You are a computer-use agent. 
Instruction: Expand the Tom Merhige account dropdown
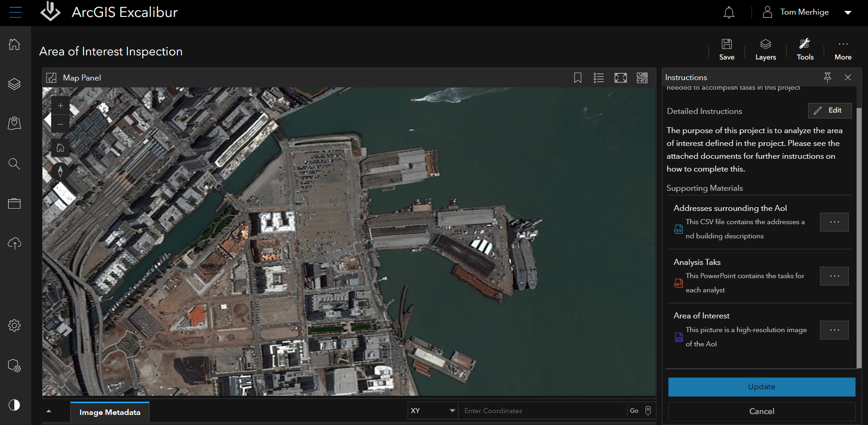(x=848, y=12)
